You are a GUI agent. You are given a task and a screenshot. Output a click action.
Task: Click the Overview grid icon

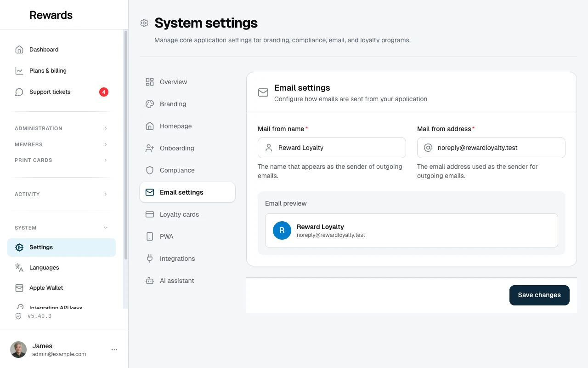(x=150, y=82)
